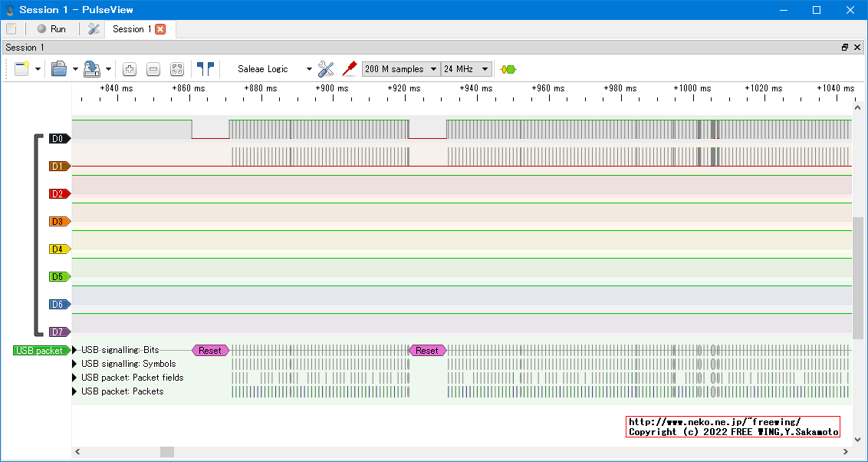Open the device configuration wrench icon
This screenshot has width=868, height=462.
(x=326, y=69)
